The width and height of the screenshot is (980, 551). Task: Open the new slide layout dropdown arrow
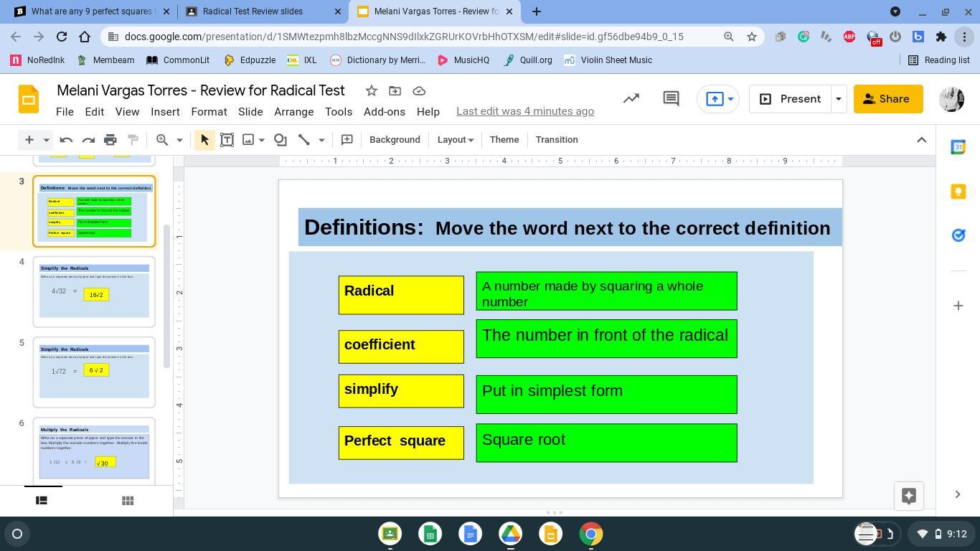tap(46, 140)
